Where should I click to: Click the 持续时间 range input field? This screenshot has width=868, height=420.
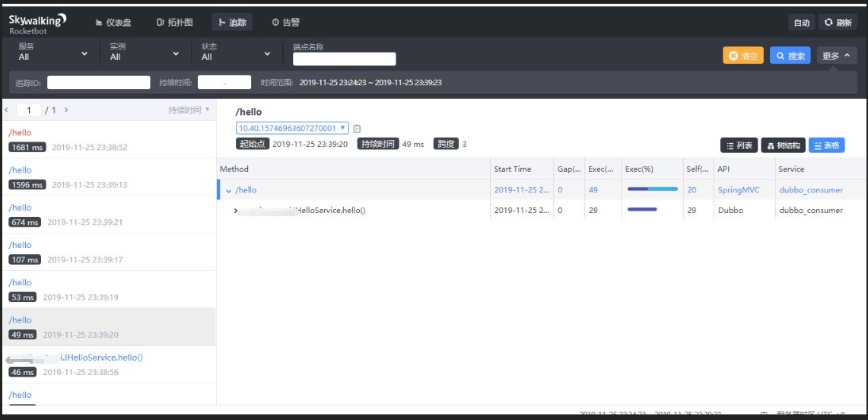click(x=224, y=82)
